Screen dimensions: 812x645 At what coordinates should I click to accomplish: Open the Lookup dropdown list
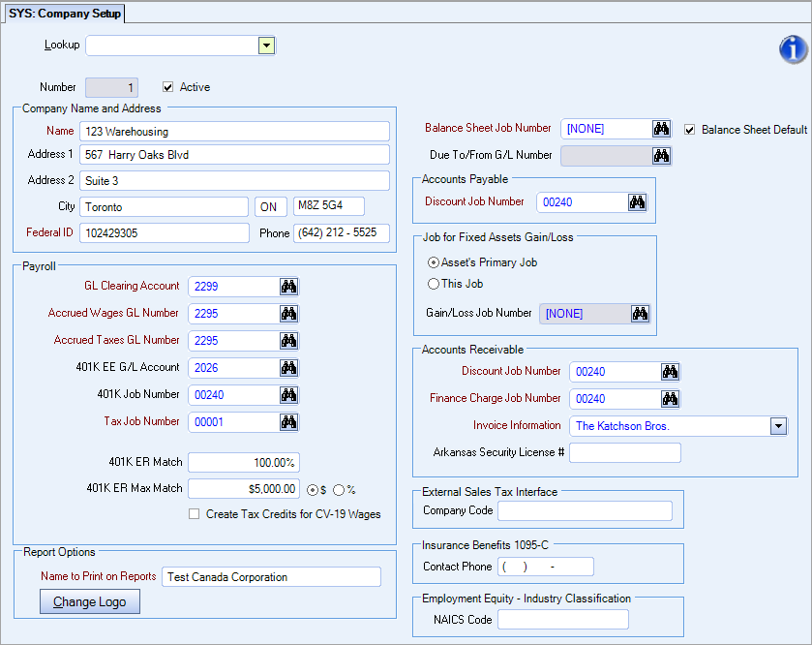pyautogui.click(x=266, y=45)
